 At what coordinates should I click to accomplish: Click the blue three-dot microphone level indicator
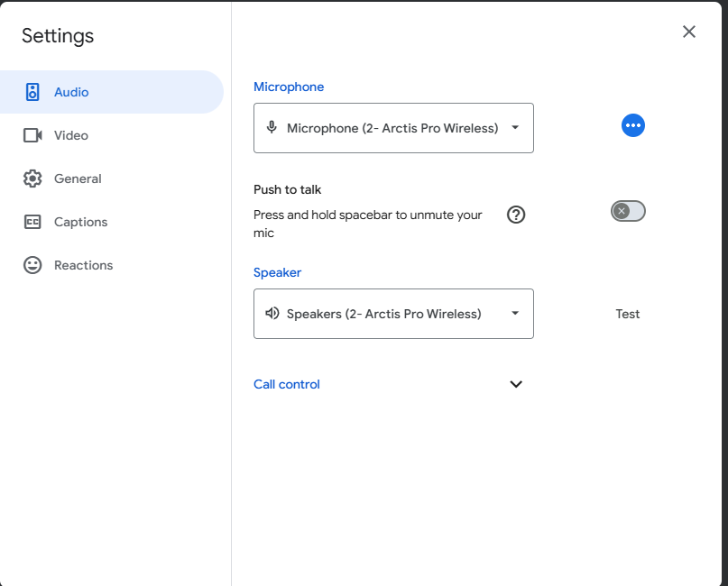point(633,125)
